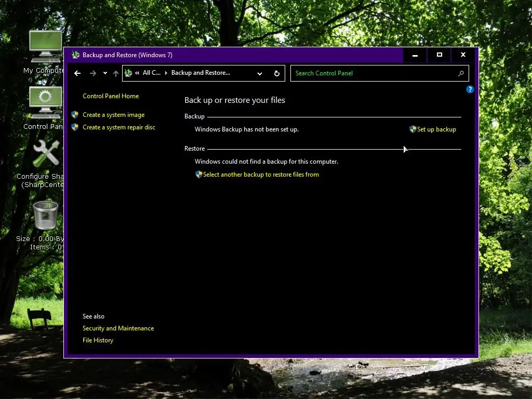The width and height of the screenshot is (532, 399).
Task: Open Security and Maintenance link
Action: [118, 328]
